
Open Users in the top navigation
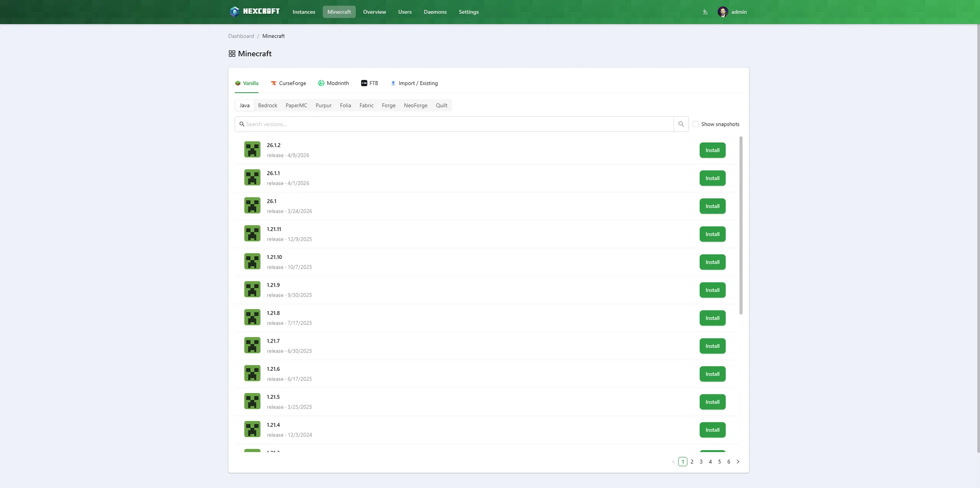coord(405,12)
